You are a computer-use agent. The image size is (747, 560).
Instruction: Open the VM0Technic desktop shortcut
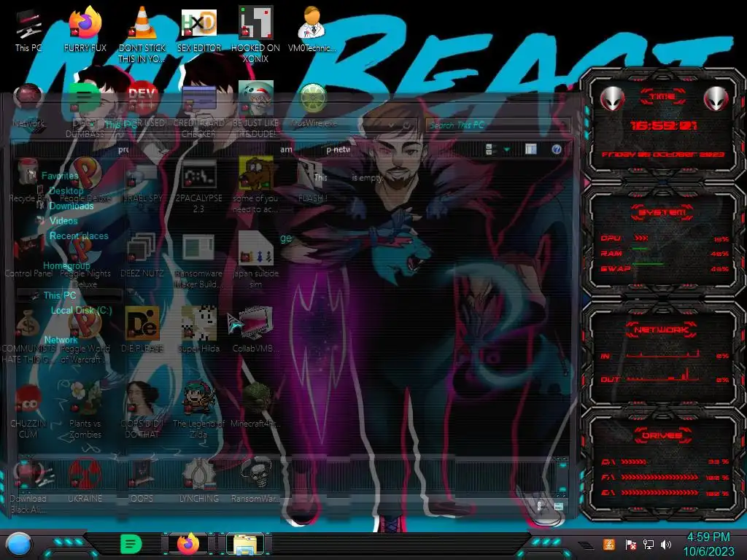point(312,29)
